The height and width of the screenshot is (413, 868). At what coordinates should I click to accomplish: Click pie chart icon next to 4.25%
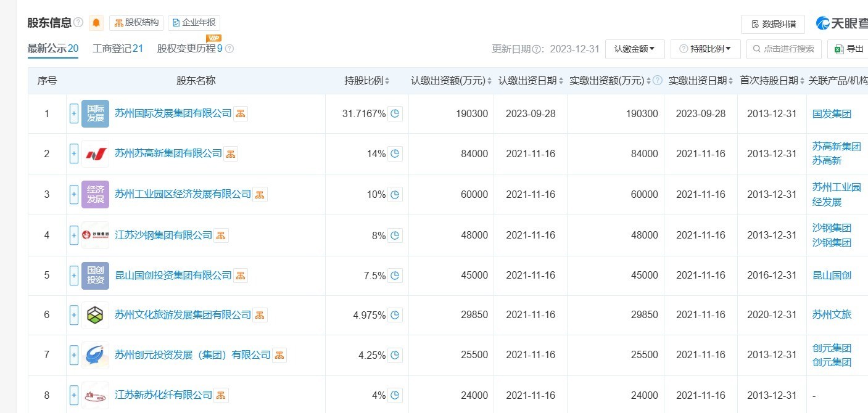tap(395, 355)
